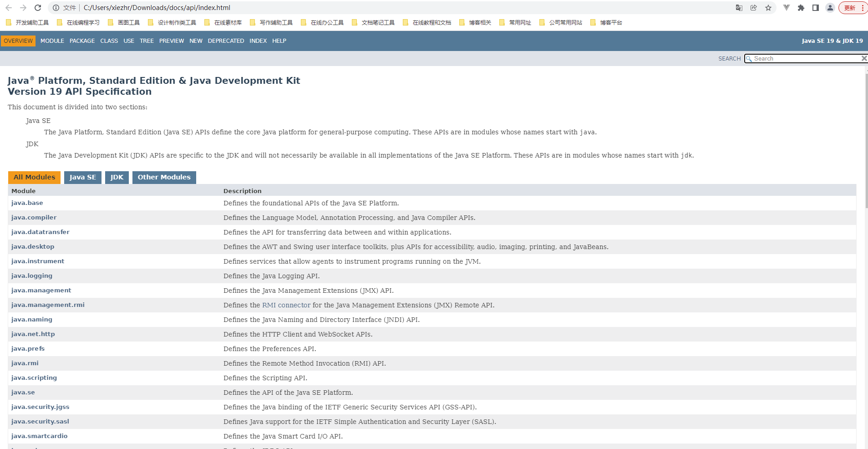Open the 公司常用网站 bookmark folder
This screenshot has height=449, width=868.
pos(561,22)
